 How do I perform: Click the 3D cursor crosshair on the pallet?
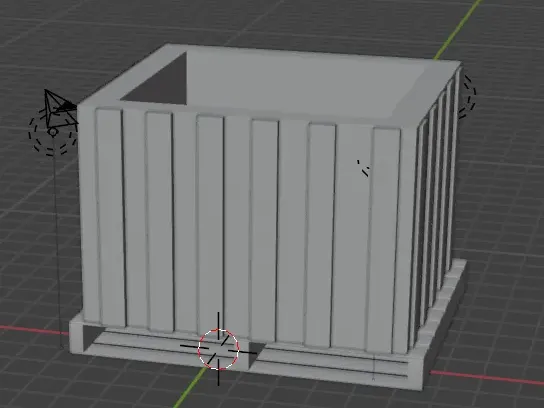(219, 349)
